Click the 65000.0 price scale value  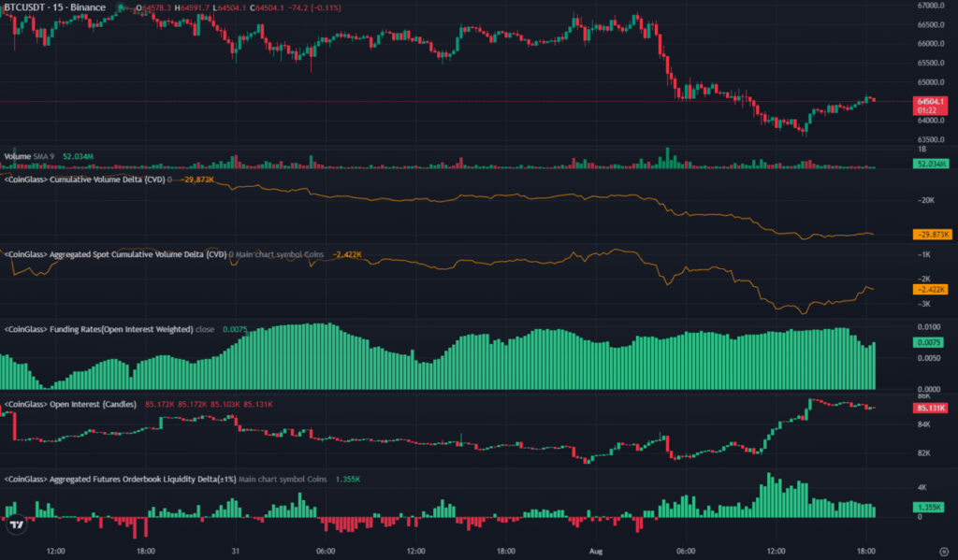click(931, 82)
